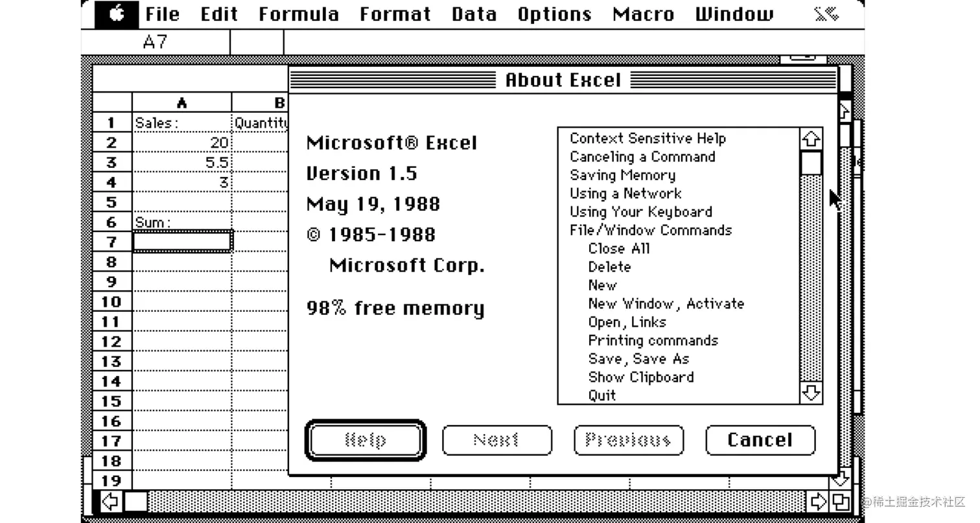Image resolution: width=980 pixels, height=523 pixels.
Task: Open the Apple menu
Action: 116,14
